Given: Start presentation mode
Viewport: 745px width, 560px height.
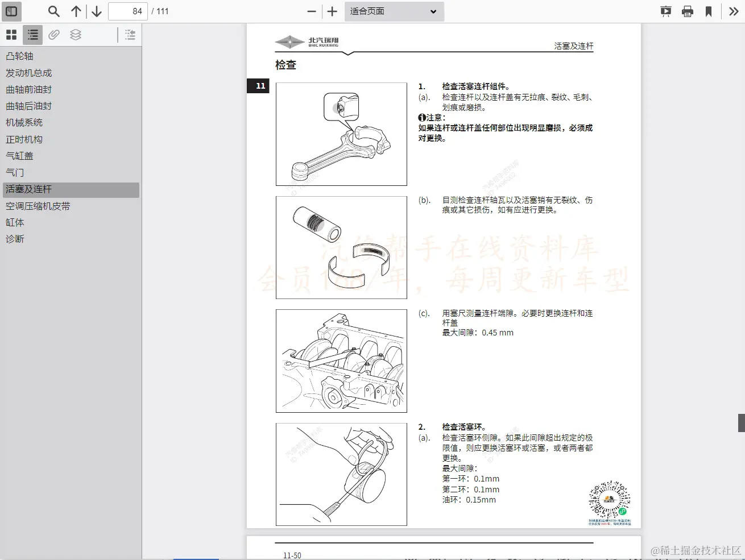Looking at the screenshot, I should point(665,11).
